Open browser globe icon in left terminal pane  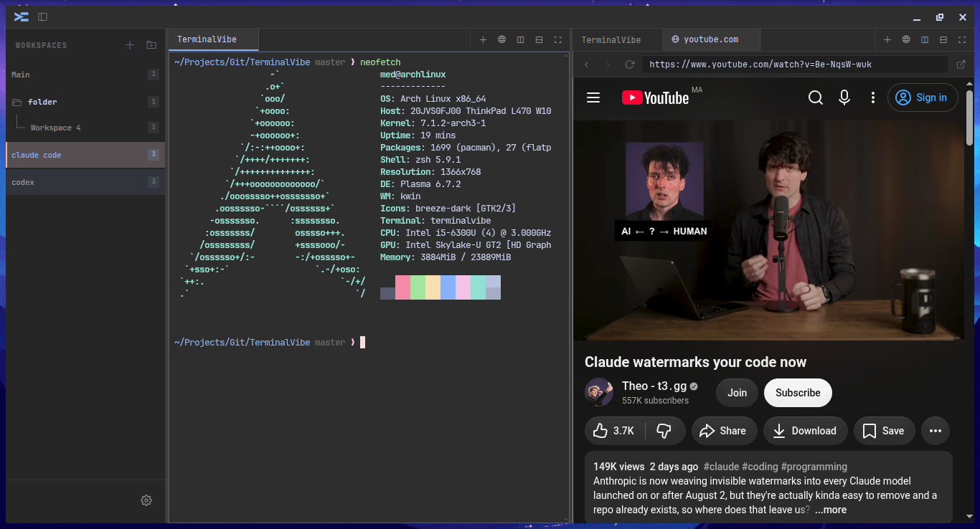(x=501, y=39)
